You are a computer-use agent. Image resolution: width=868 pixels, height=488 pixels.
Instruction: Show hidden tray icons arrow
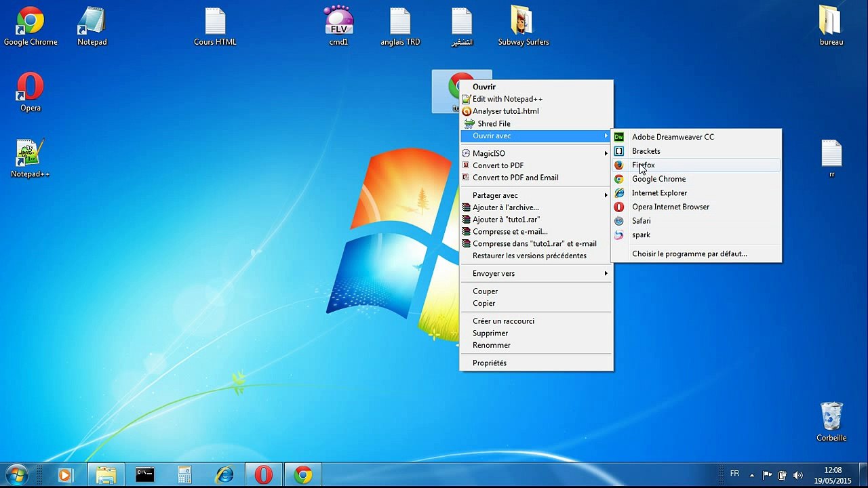751,475
